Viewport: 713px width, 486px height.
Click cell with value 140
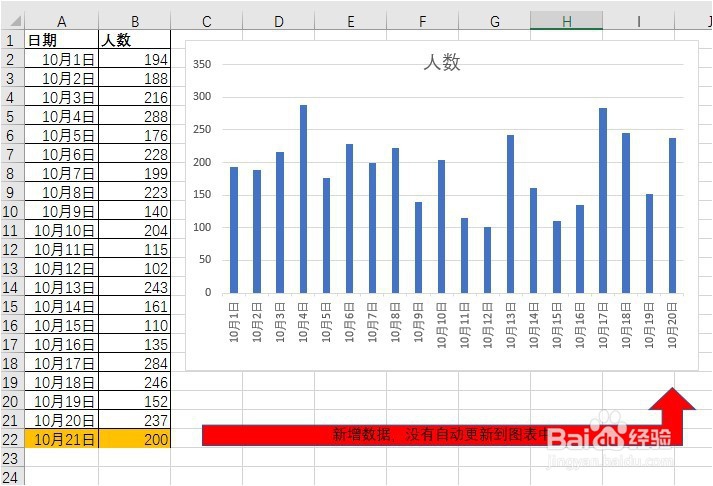[135, 211]
